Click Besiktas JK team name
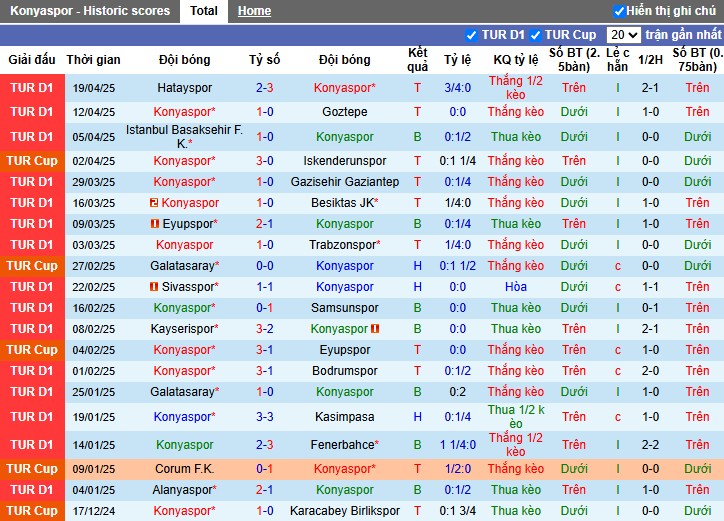The width and height of the screenshot is (724, 521). (x=342, y=203)
